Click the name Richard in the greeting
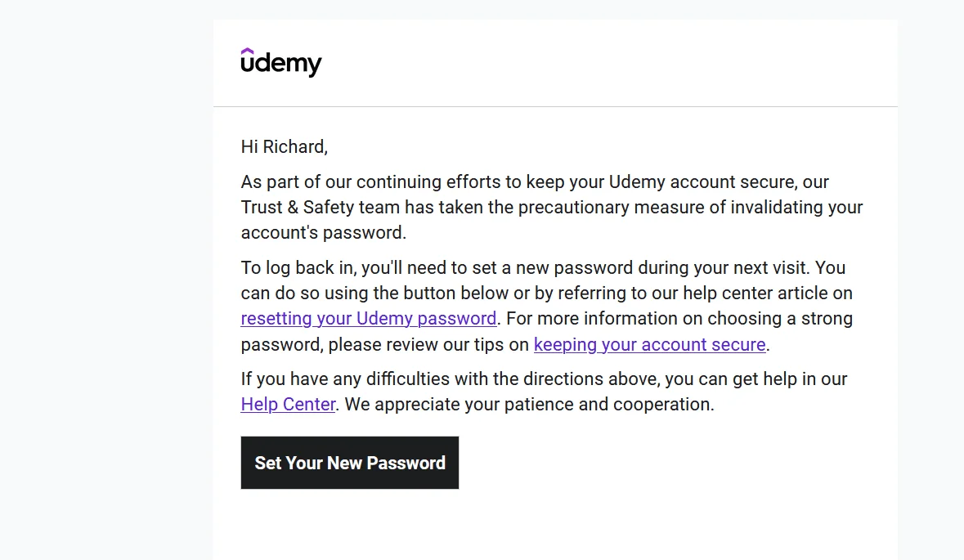Screen dimensions: 964x560 click(295, 147)
